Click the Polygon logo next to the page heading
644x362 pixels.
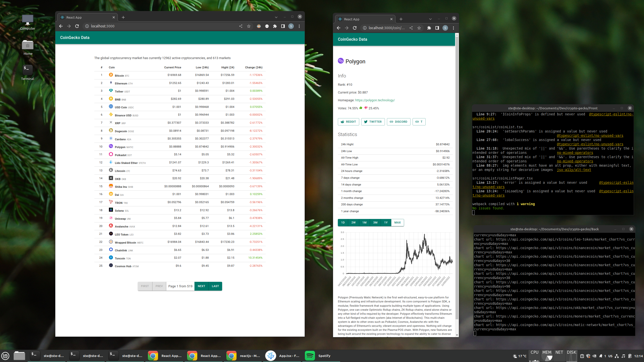[x=341, y=61]
